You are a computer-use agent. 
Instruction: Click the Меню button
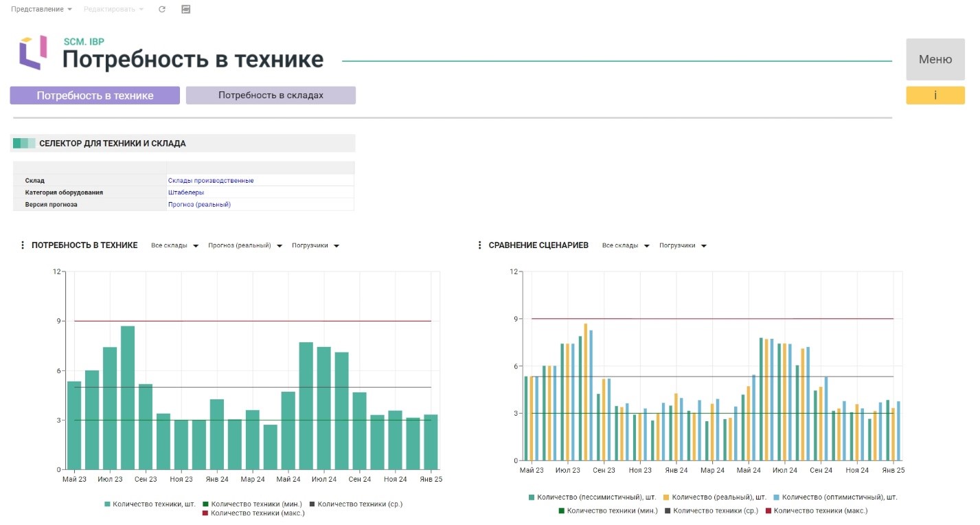coord(935,59)
